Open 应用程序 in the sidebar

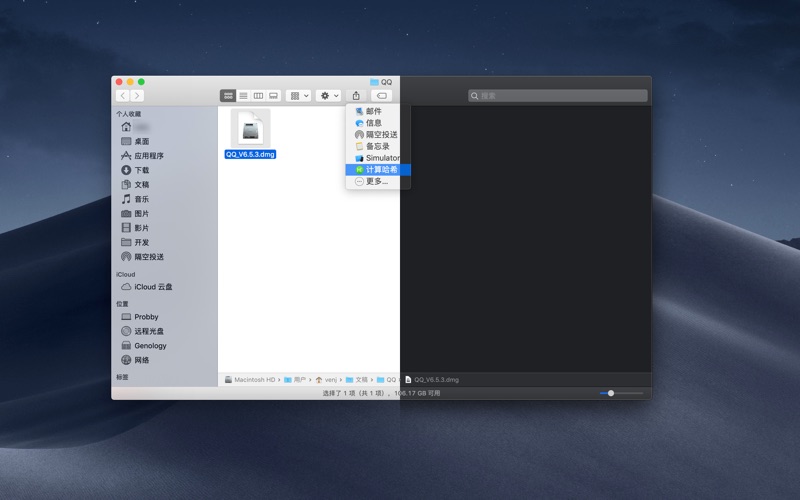coord(149,156)
